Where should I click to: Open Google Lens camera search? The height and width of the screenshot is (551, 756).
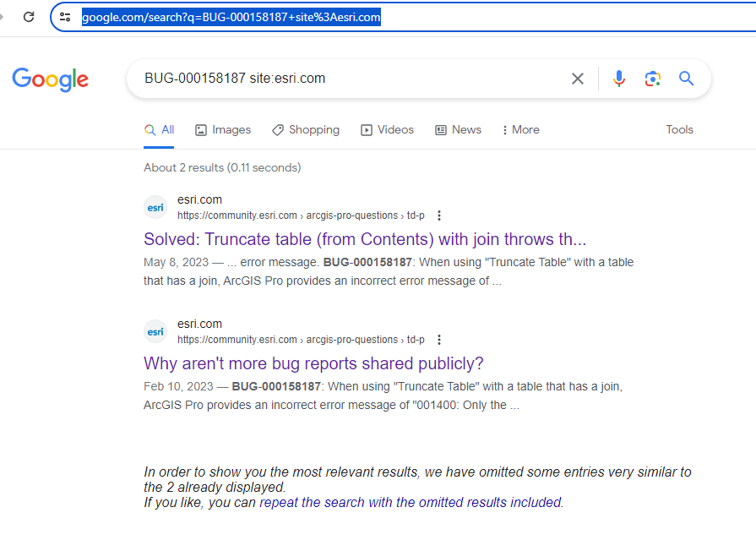tap(652, 78)
